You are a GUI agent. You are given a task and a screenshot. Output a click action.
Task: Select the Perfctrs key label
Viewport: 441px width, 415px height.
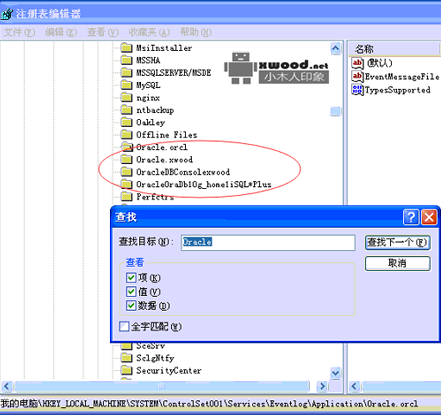point(155,197)
